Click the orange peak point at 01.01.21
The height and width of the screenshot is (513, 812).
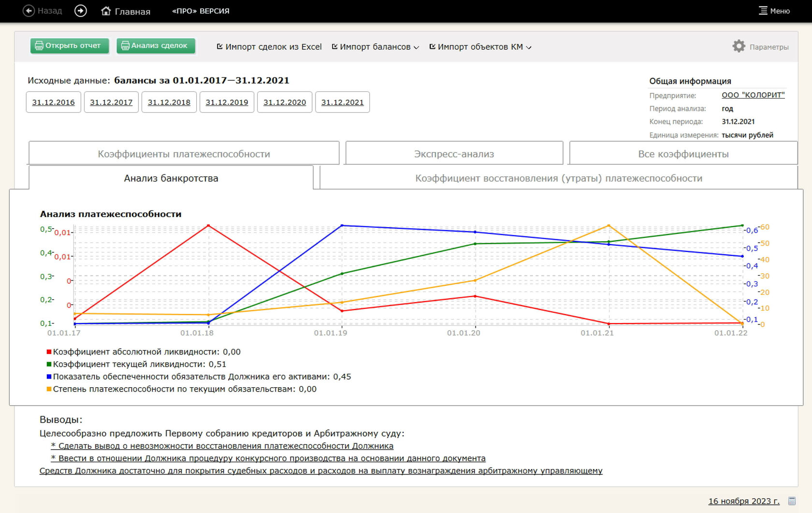click(609, 225)
